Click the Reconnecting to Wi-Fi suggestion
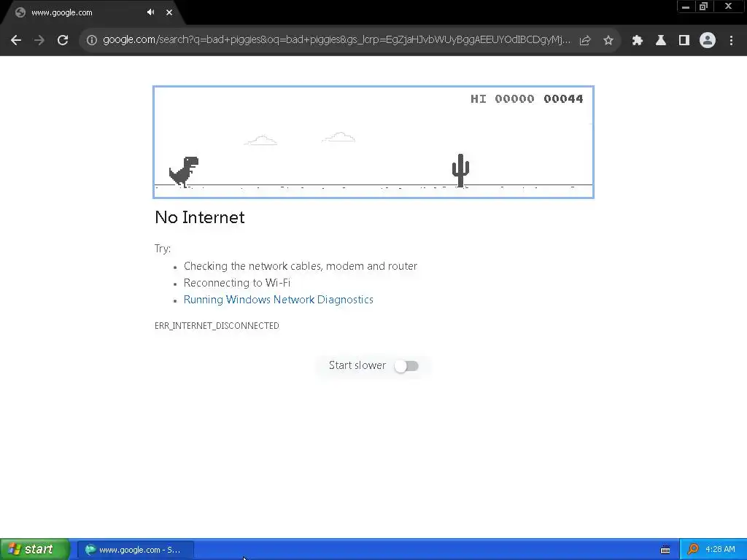This screenshot has width=747, height=560. (237, 283)
